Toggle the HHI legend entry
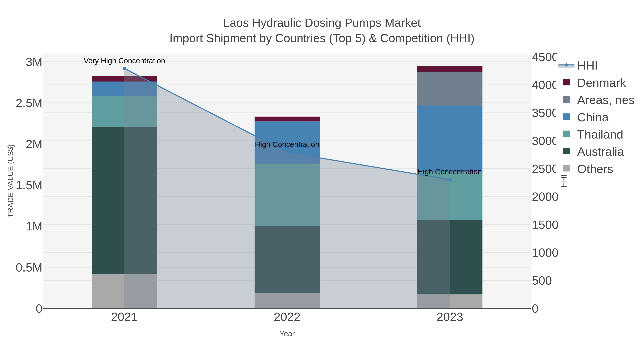Viewport: 644px width, 362px height. click(578, 66)
